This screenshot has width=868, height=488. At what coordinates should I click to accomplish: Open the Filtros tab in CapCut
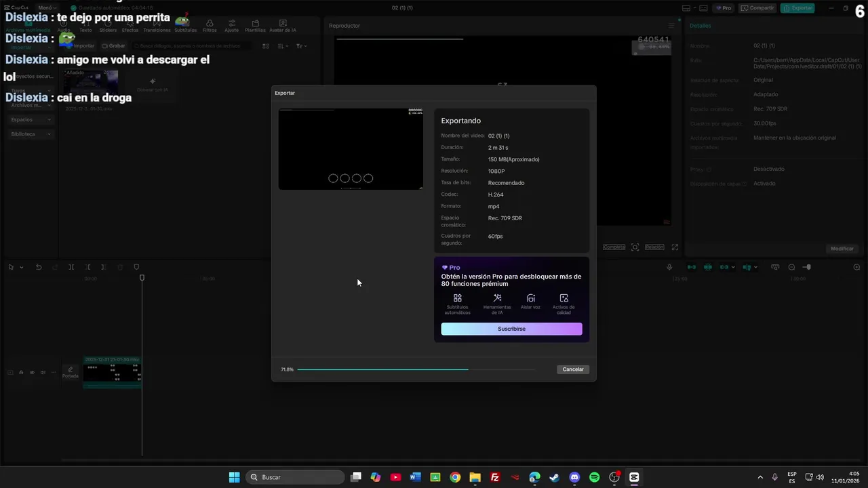210,26
